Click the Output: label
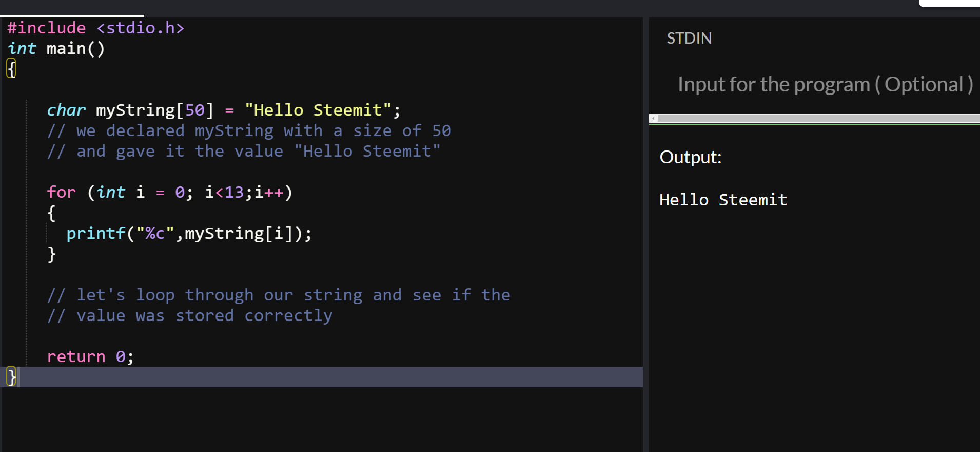Screen dimensions: 980x452 (x=690, y=157)
